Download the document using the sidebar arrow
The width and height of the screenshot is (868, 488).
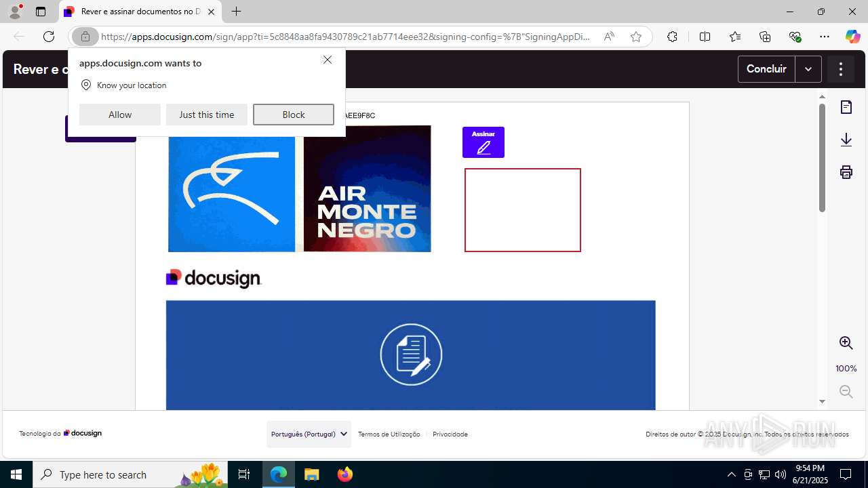[x=846, y=140]
